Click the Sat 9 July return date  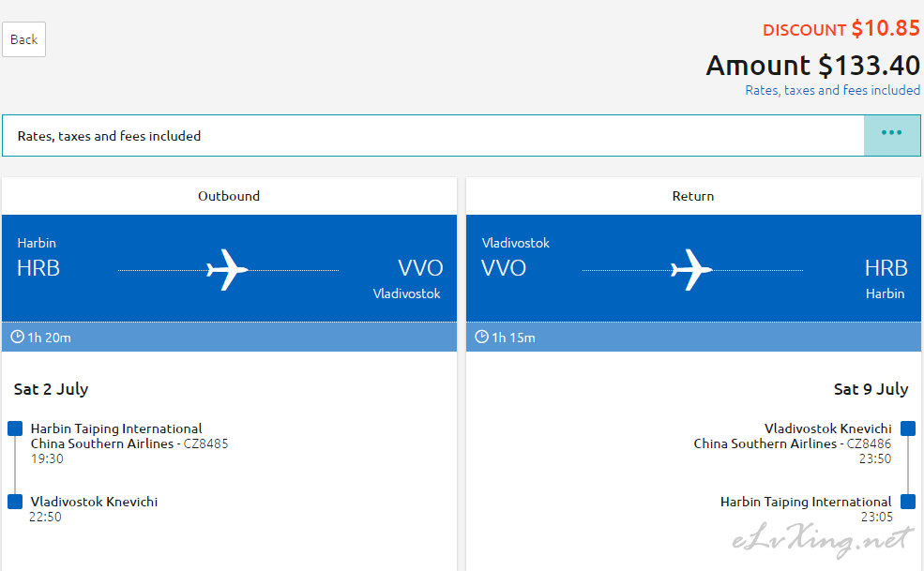click(x=871, y=389)
